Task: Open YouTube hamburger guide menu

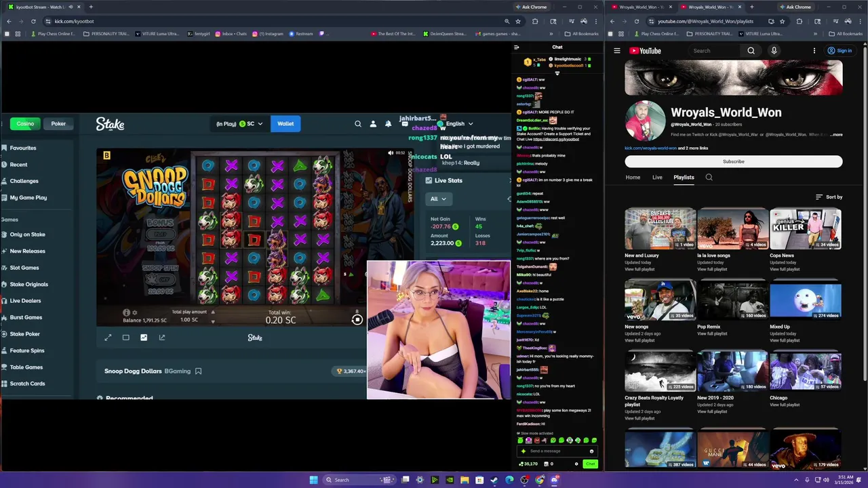Action: pyautogui.click(x=617, y=51)
